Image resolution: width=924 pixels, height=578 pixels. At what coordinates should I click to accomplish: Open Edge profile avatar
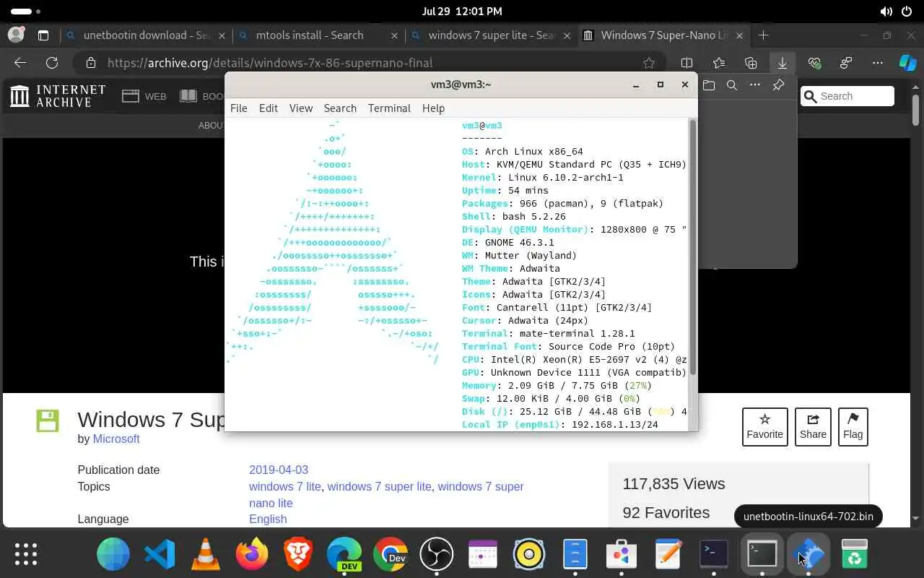click(x=16, y=35)
